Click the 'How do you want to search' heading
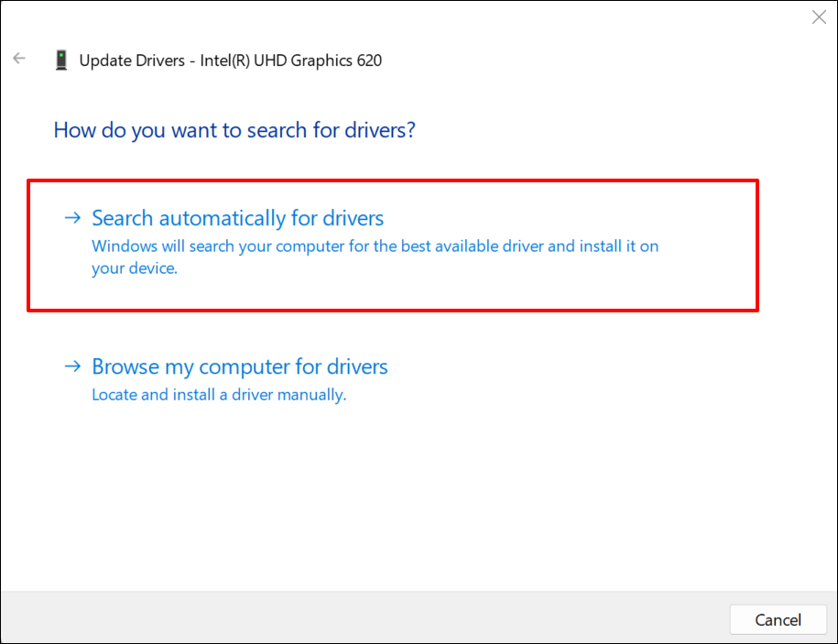 click(234, 130)
